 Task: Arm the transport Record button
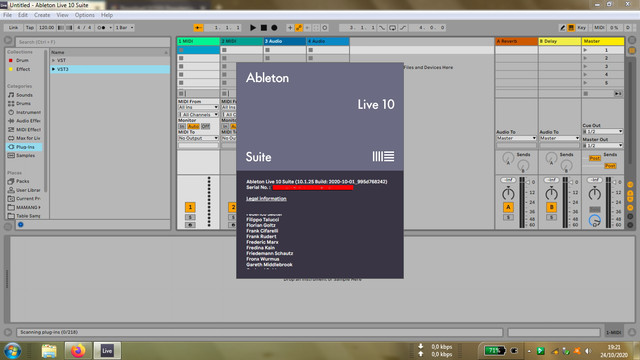click(x=274, y=28)
